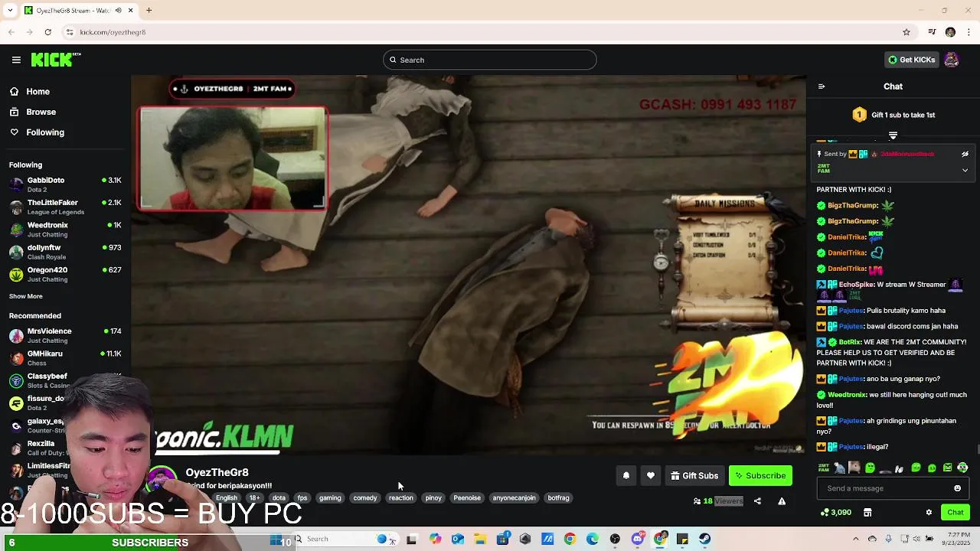This screenshot has height=551, width=980.
Task: Open browser three-dot menu
Action: point(969,32)
